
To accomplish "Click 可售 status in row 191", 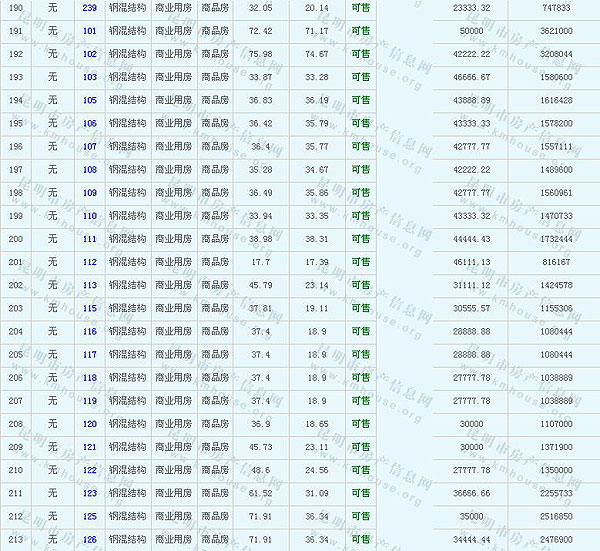I will (x=361, y=31).
